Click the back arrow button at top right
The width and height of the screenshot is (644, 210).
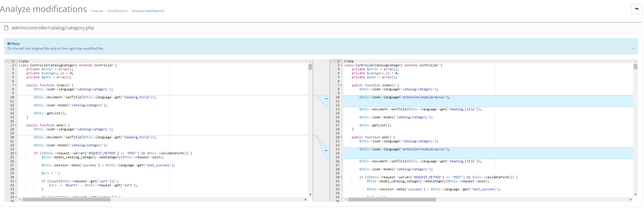pos(637,9)
